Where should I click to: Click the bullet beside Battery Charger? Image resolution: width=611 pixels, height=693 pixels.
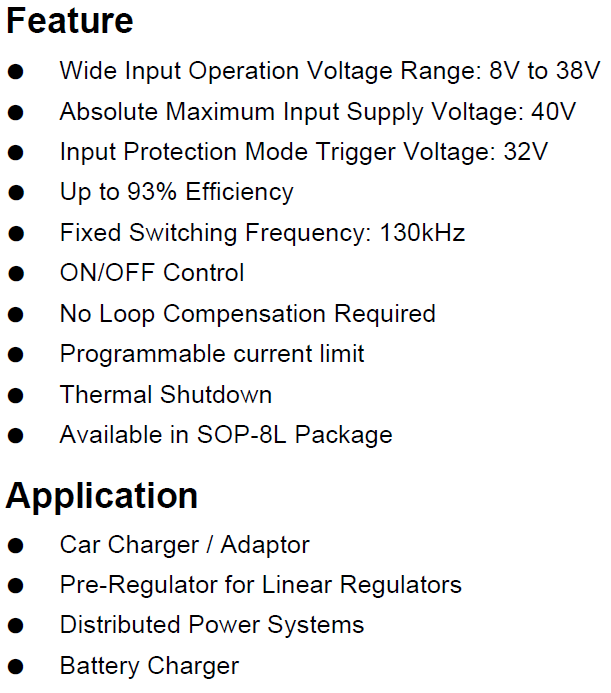(16, 666)
